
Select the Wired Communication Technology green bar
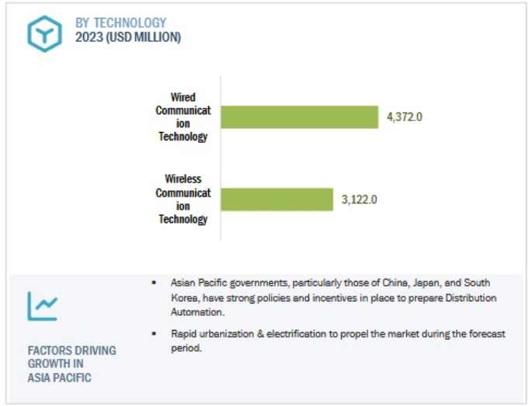tap(300, 117)
